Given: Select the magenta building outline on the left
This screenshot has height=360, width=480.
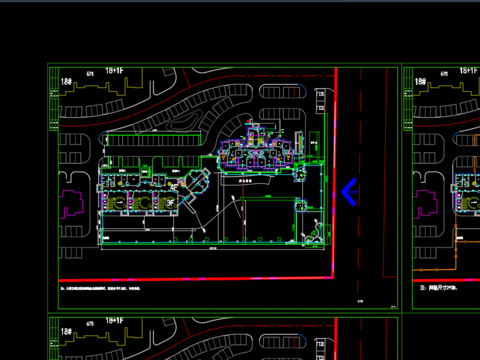Looking at the screenshot, I should tap(71, 204).
